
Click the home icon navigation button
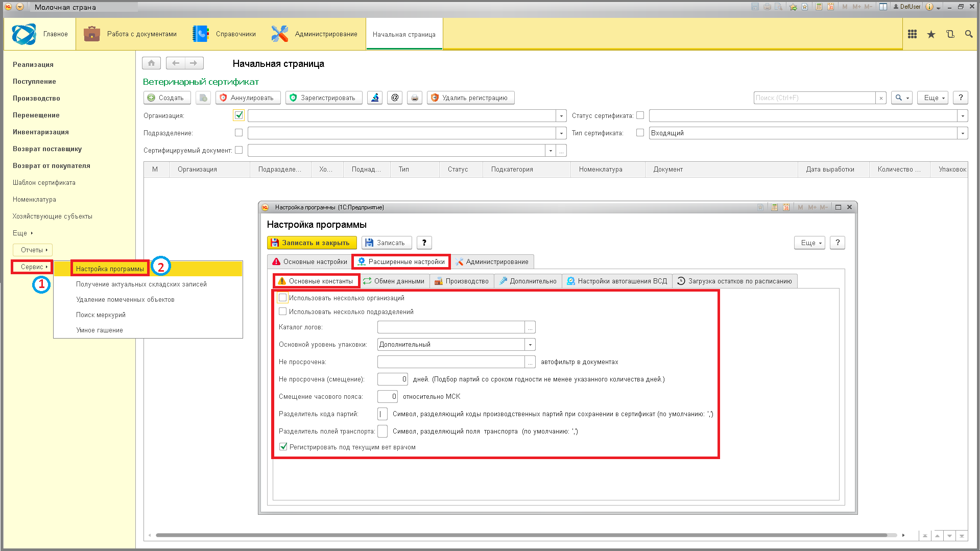coord(151,63)
